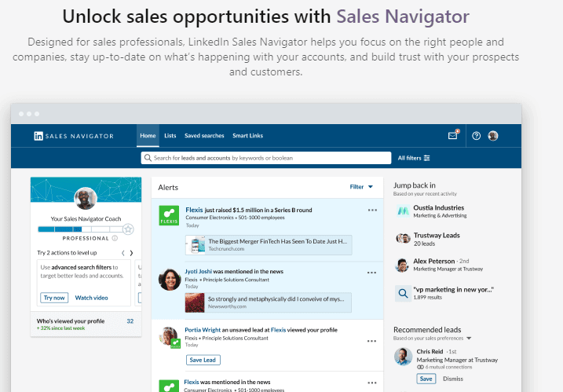Open more options for Portia Wright alert
The image size is (563, 392).
click(x=371, y=341)
